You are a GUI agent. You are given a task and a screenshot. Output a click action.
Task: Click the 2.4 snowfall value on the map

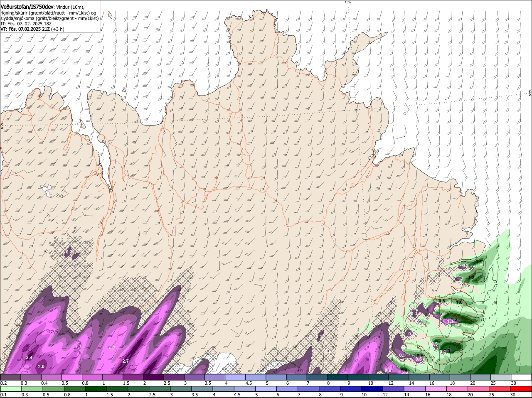(29, 357)
